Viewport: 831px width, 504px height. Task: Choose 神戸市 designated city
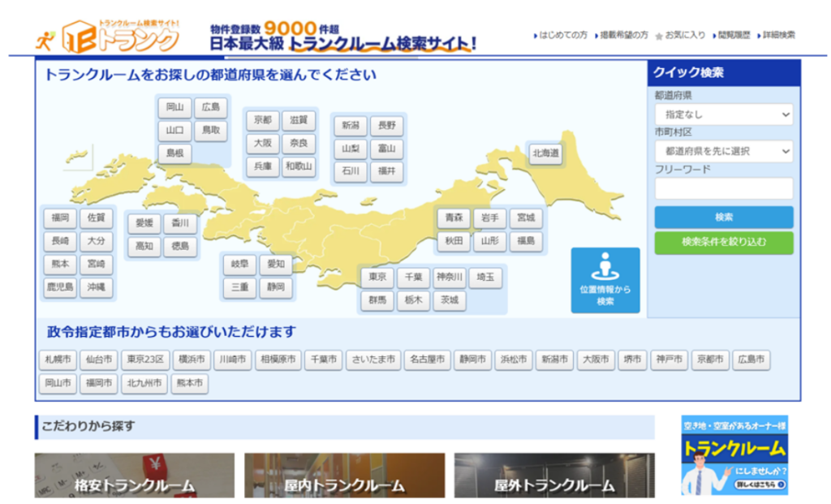(x=669, y=360)
